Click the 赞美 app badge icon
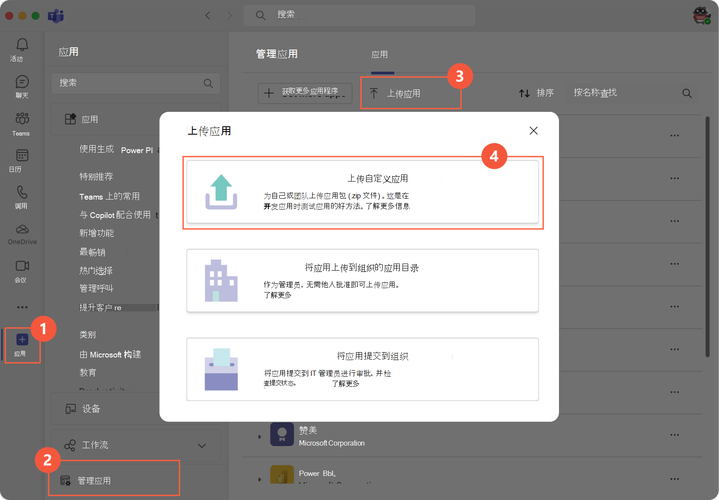Viewport: 719px width, 500px height. [x=282, y=434]
